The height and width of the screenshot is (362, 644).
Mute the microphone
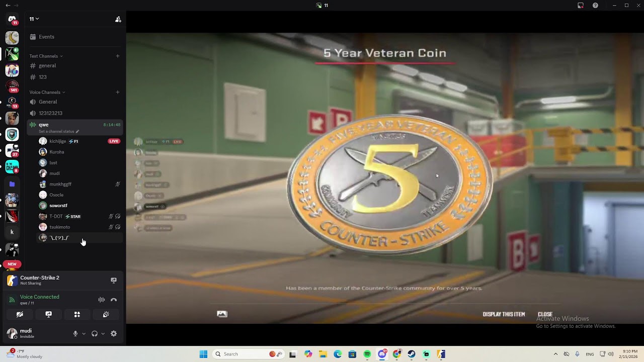[75, 333]
